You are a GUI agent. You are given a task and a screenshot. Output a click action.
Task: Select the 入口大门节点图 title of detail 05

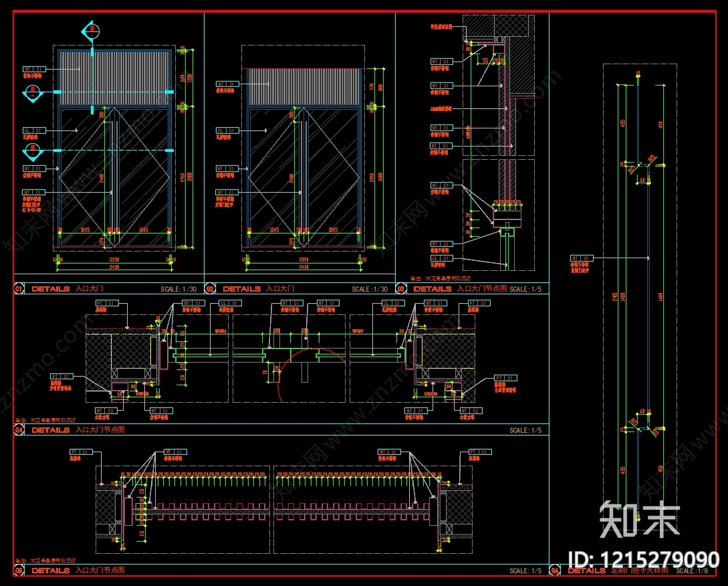100,570
